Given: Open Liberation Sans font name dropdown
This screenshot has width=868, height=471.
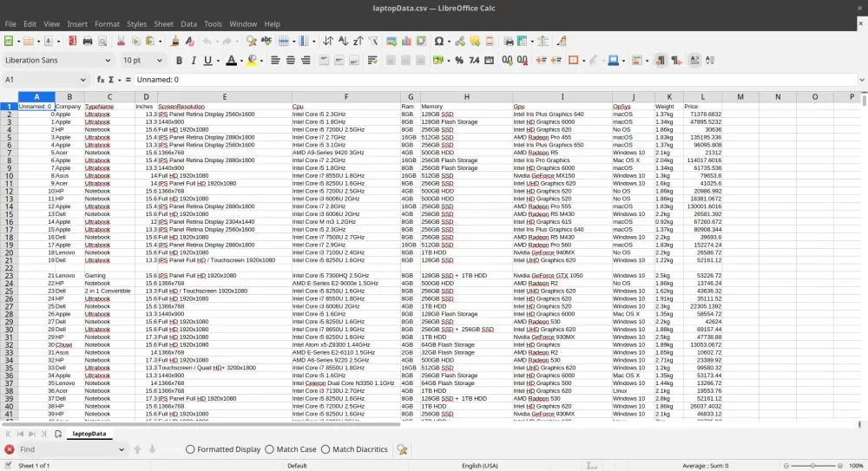Looking at the screenshot, I should tap(108, 61).
